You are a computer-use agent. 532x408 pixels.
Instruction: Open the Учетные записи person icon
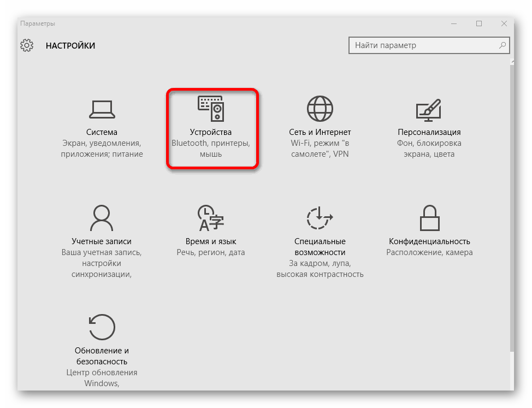102,218
